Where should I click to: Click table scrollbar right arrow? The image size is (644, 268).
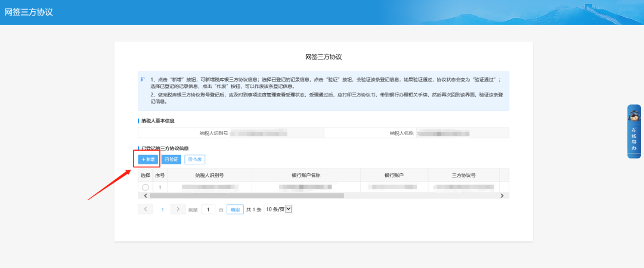click(502, 196)
